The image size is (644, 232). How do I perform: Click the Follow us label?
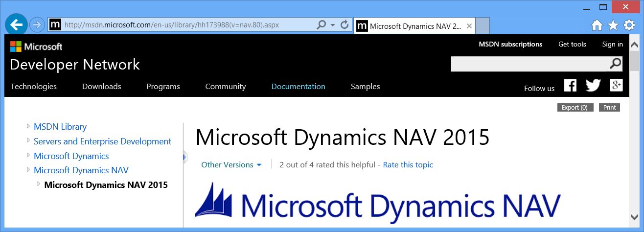coord(539,89)
